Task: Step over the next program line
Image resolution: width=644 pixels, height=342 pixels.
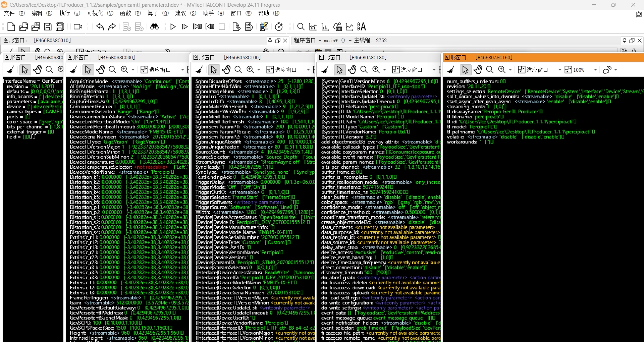Action: pos(185,27)
